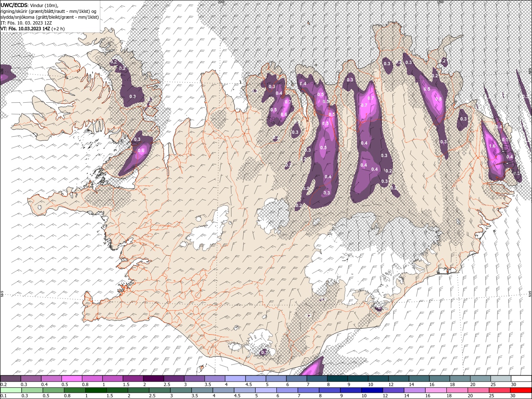Click the 'slydda/snjókoma' legend description line
The height and width of the screenshot is (399, 532).
(x=49, y=17)
